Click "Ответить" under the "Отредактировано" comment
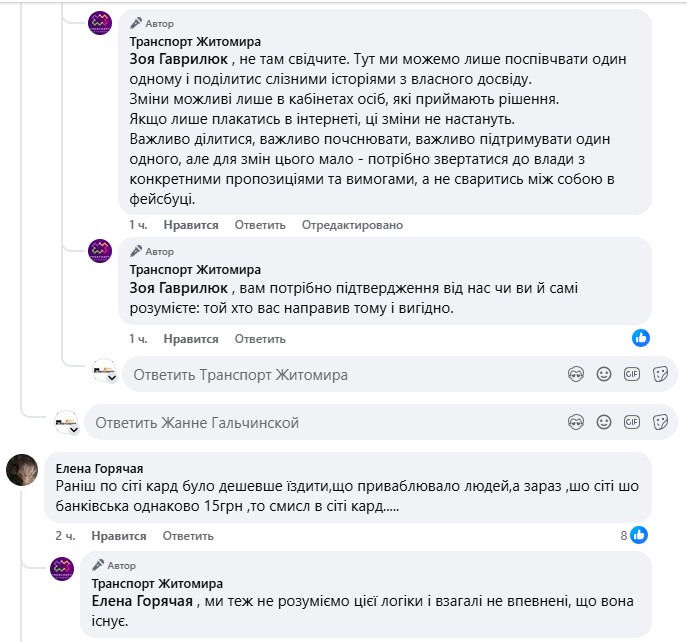This screenshot has height=642, width=687. point(260,225)
